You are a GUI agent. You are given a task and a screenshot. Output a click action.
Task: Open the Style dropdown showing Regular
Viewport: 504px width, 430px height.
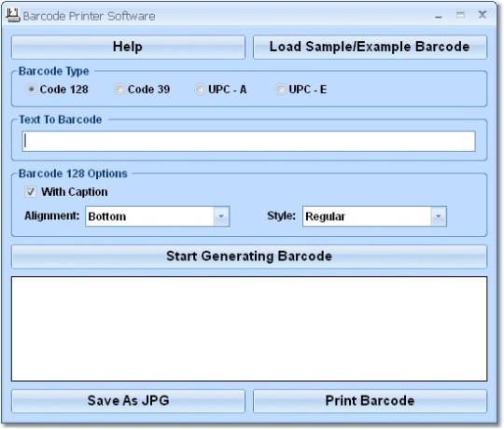[x=374, y=216]
